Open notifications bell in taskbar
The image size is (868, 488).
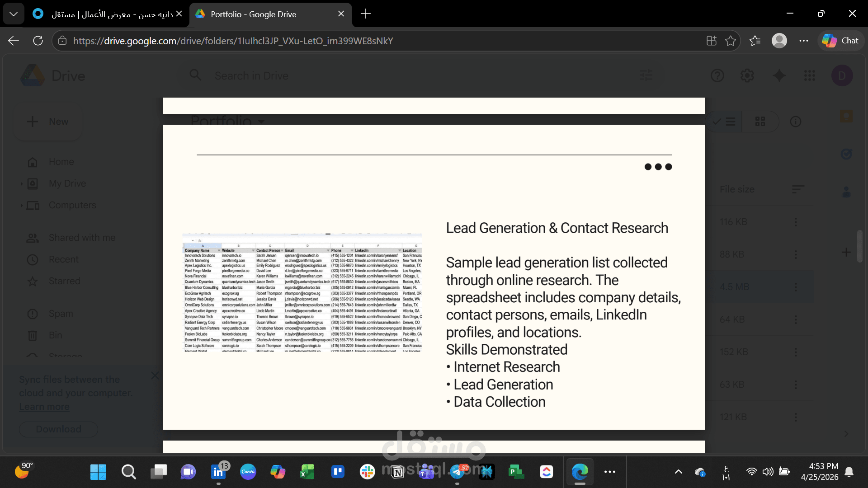(x=849, y=472)
